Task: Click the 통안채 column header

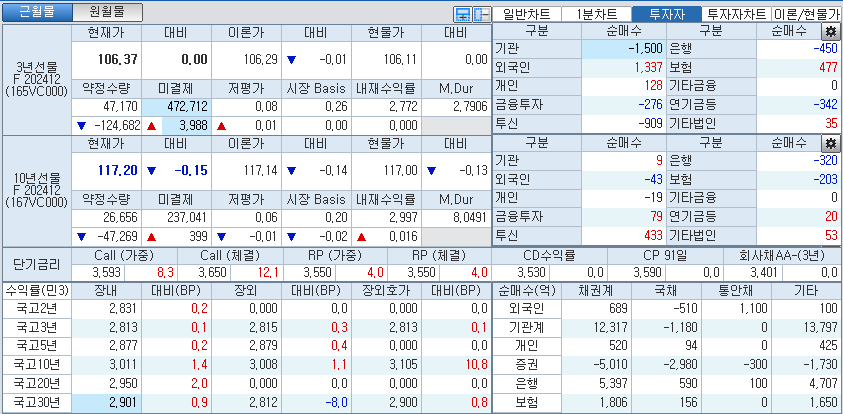Action: point(737,291)
